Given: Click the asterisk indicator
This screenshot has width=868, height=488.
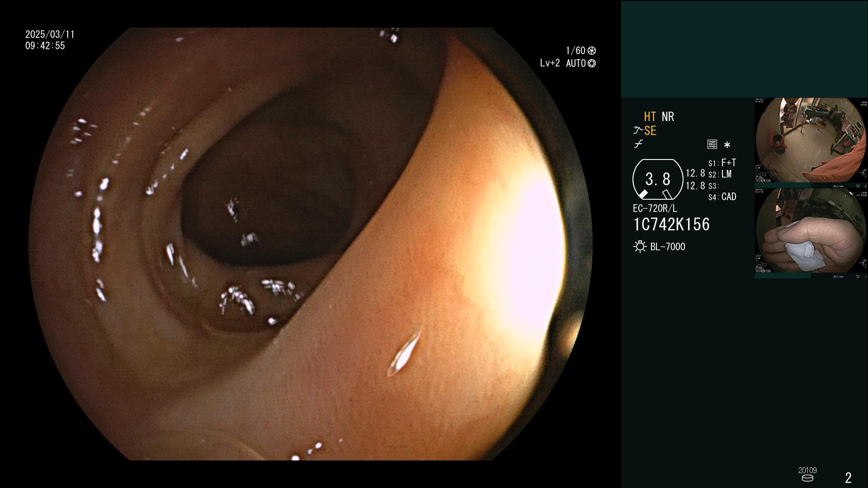Looking at the screenshot, I should pyautogui.click(x=727, y=145).
